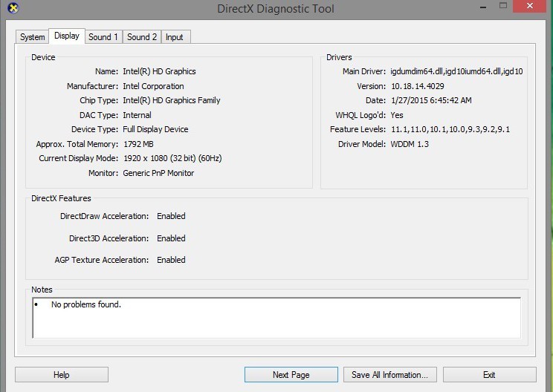
Task: Click AGP Texture Acceleration 'Enabled' value
Action: pos(171,260)
